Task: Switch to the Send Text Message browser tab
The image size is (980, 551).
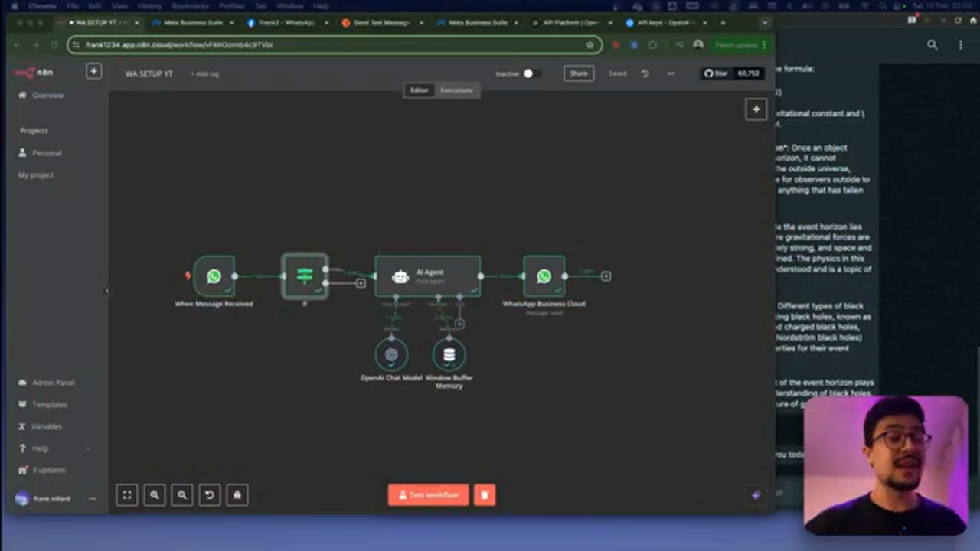Action: pos(381,23)
